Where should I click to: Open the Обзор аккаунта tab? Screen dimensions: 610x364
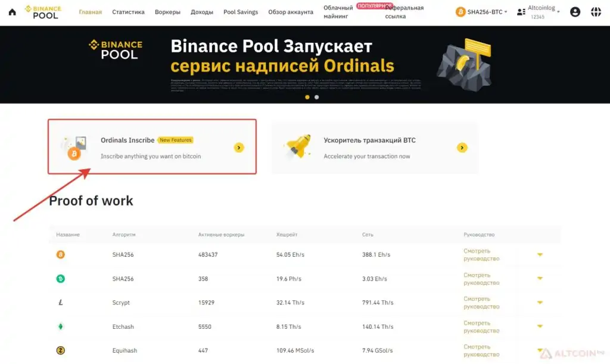pyautogui.click(x=291, y=12)
